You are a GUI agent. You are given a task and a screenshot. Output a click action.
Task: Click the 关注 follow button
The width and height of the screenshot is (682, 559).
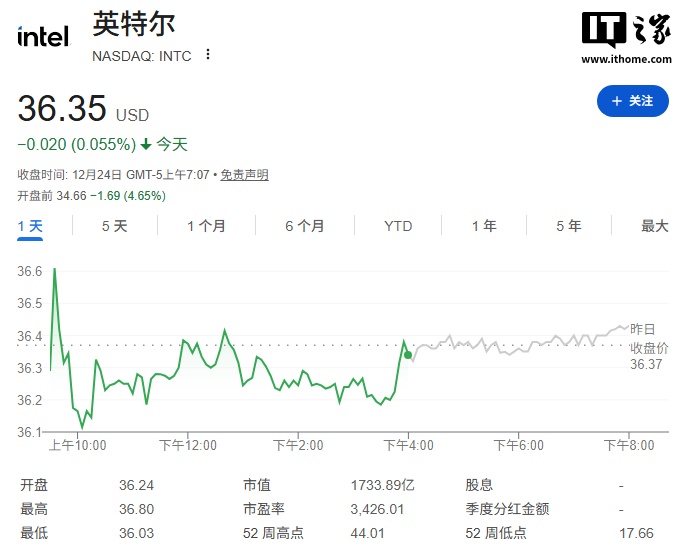tap(632, 101)
